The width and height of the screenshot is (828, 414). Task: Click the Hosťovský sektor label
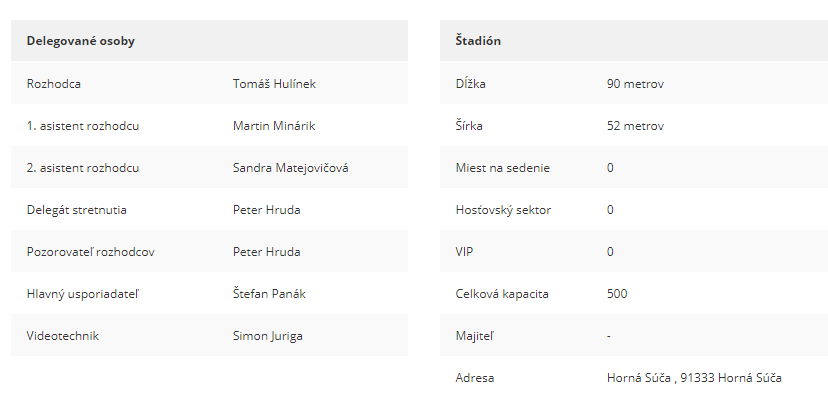[x=503, y=210]
